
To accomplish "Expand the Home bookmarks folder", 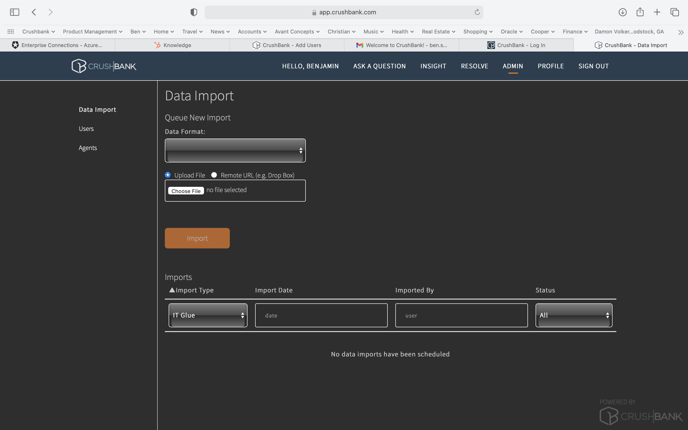I will click(164, 32).
